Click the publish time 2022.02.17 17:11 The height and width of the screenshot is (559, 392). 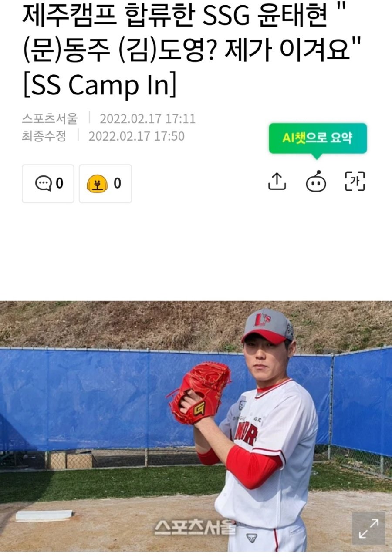(x=148, y=118)
